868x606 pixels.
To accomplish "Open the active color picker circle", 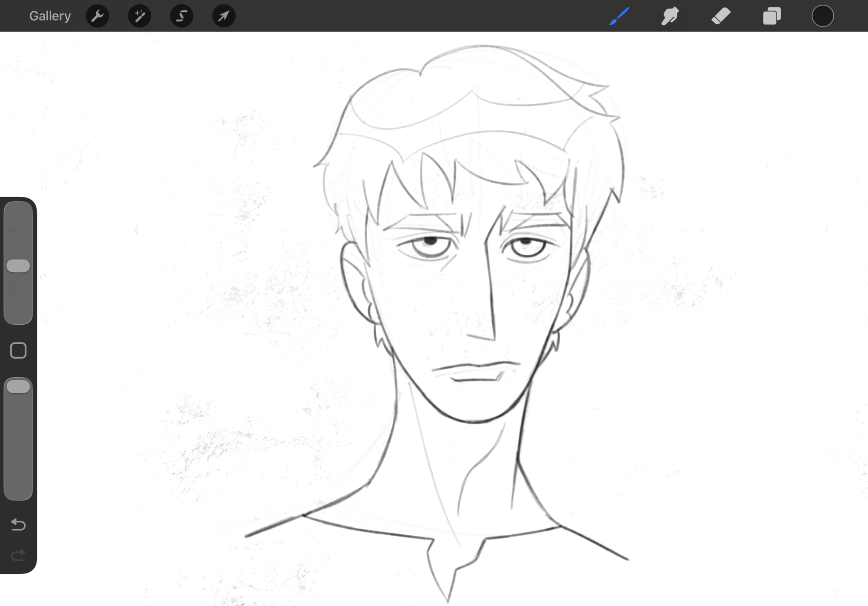I will point(822,16).
